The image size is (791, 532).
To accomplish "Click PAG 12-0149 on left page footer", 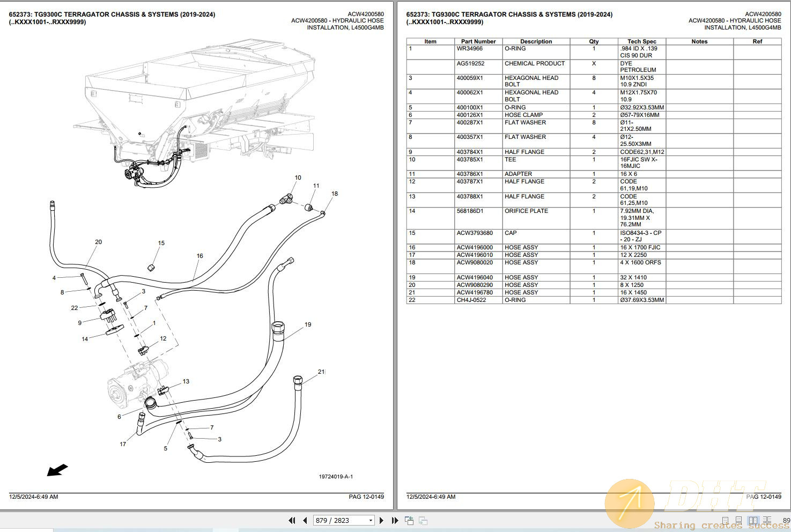I will (366, 497).
